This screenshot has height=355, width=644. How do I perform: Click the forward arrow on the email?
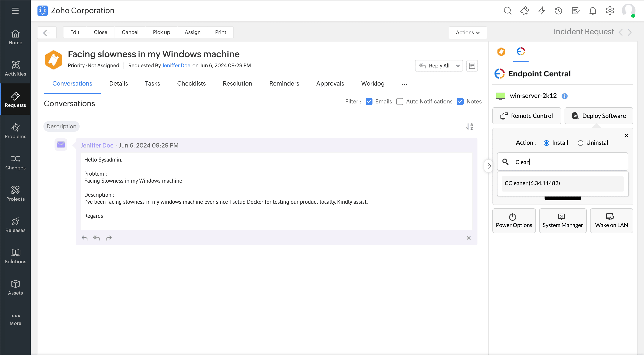[x=109, y=238]
